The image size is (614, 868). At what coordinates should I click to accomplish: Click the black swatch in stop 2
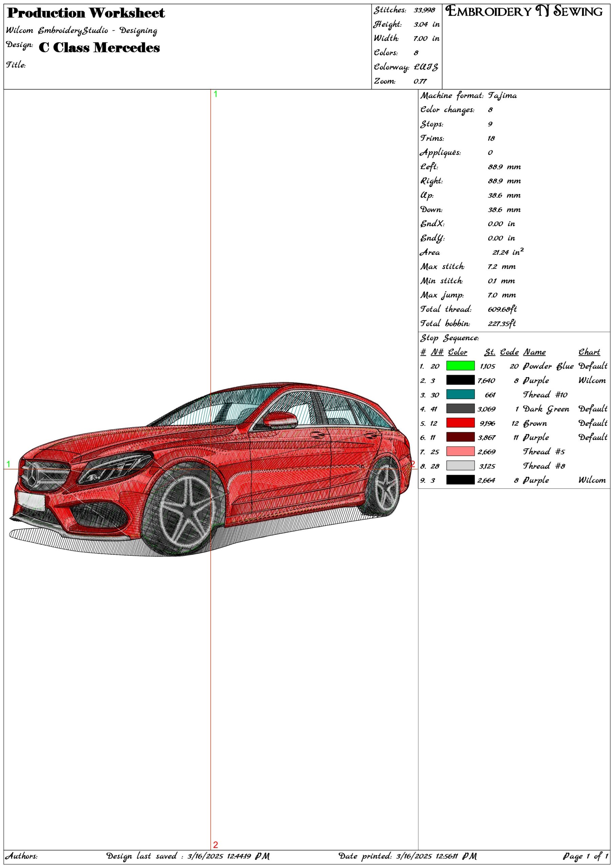click(460, 380)
